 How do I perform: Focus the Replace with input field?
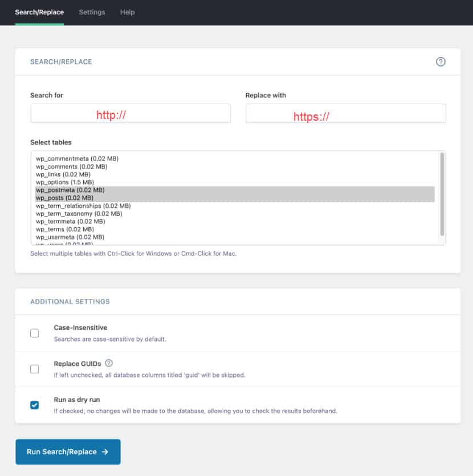pyautogui.click(x=346, y=113)
